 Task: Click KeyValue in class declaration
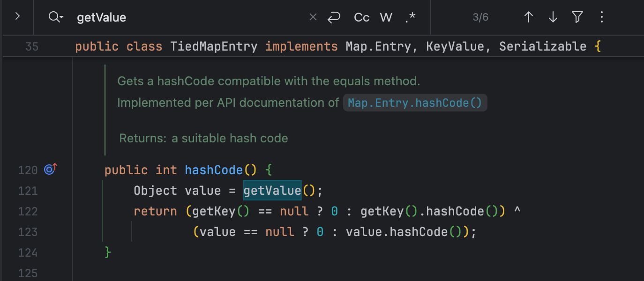[455, 46]
